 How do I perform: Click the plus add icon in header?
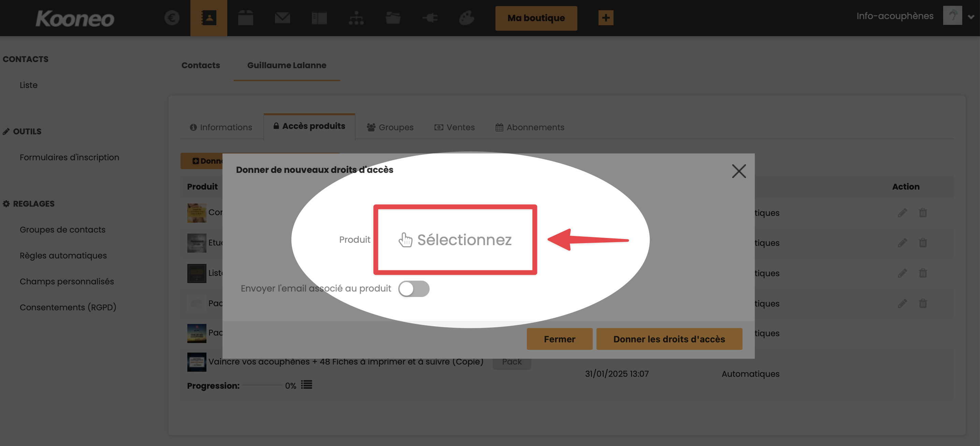point(606,18)
